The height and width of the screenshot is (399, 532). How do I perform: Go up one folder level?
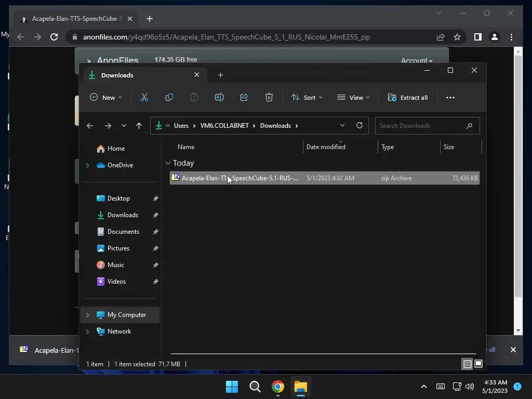point(139,126)
